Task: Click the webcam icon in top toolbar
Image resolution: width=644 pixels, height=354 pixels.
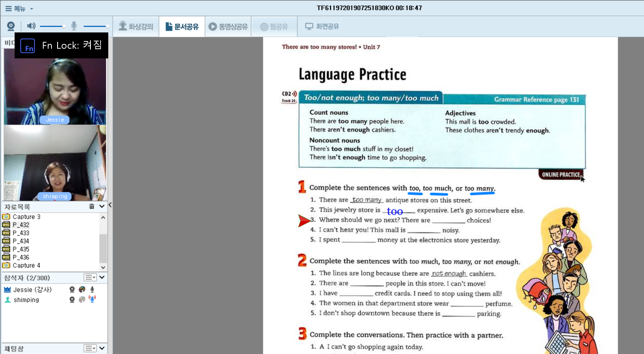Action: (x=11, y=26)
